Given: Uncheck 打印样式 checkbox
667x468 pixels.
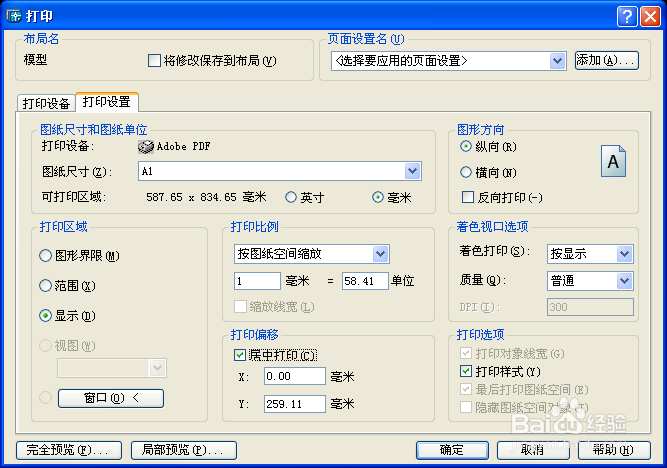Looking at the screenshot, I should coord(466,371).
